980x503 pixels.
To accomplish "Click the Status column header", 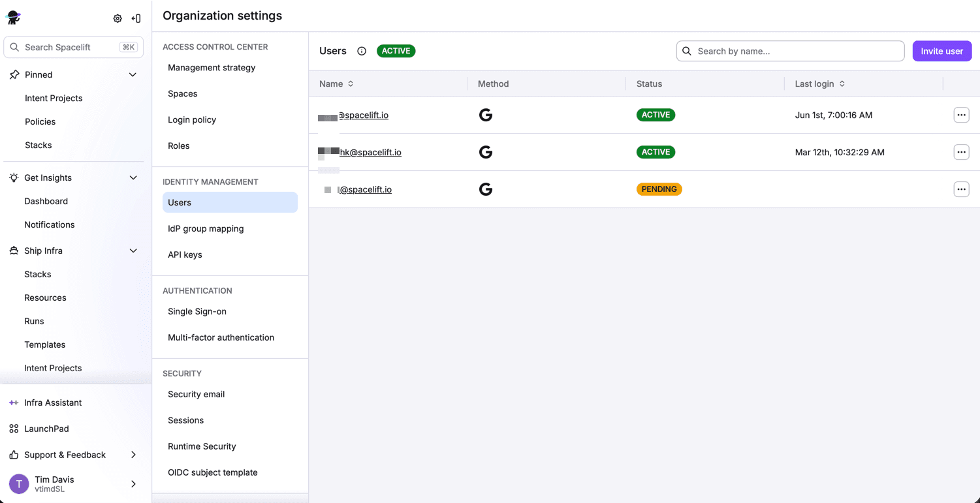I will pyautogui.click(x=649, y=84).
